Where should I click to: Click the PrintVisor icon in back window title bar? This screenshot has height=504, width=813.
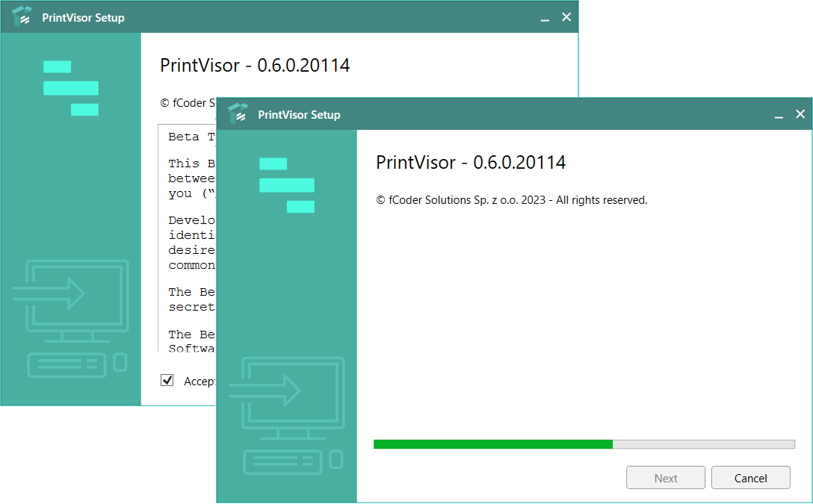[22, 17]
